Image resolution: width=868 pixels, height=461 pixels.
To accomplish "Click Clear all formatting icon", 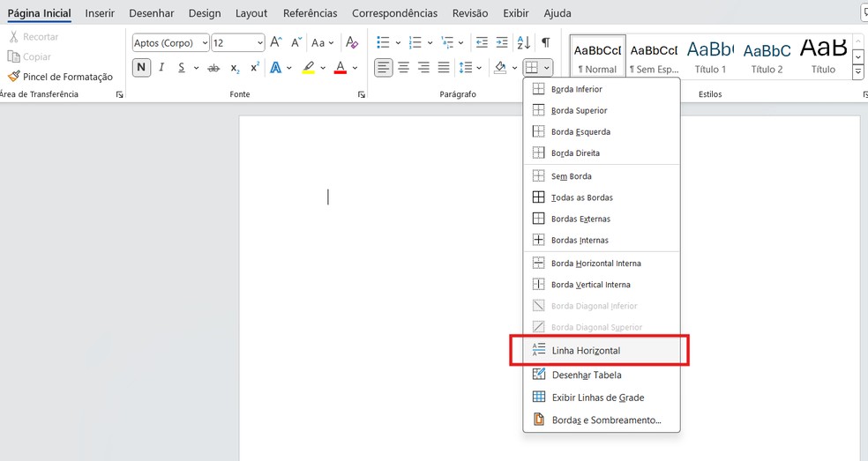I will click(351, 42).
